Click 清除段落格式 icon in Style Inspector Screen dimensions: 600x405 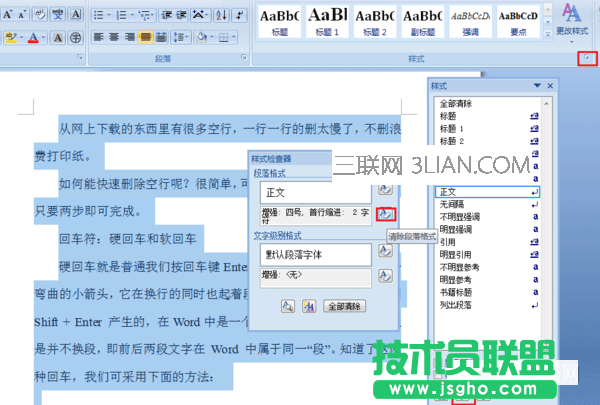point(386,214)
